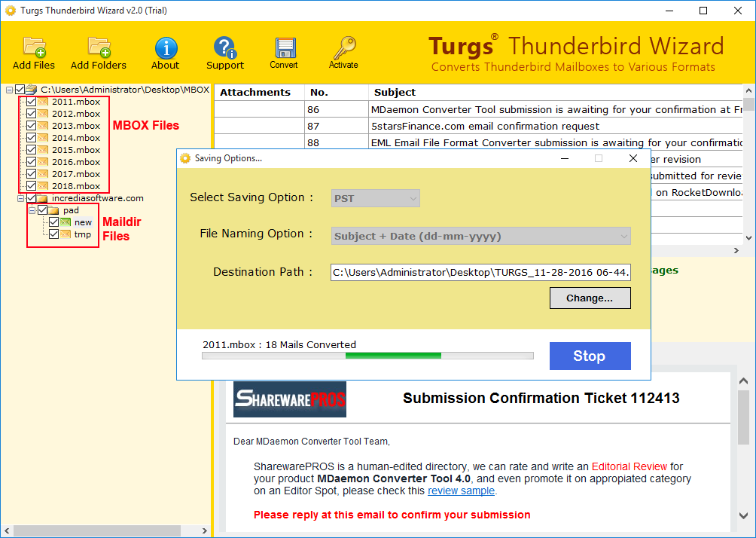Click the Convert floppy disk icon

[x=285, y=47]
